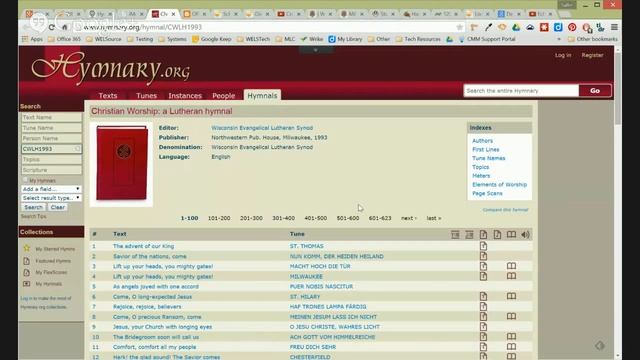The image size is (640, 360).
Task: Click the first text-layout column header icon
Action: [455, 234]
